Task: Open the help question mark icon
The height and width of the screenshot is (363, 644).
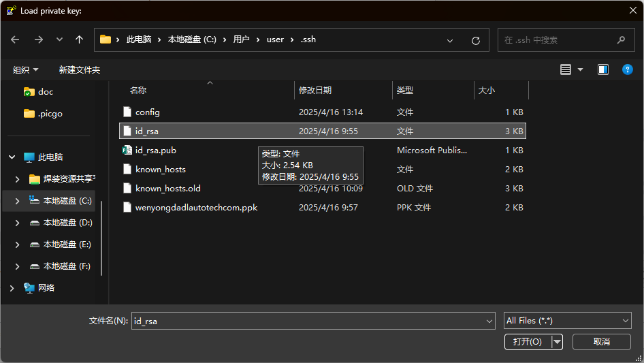Action: [x=628, y=69]
